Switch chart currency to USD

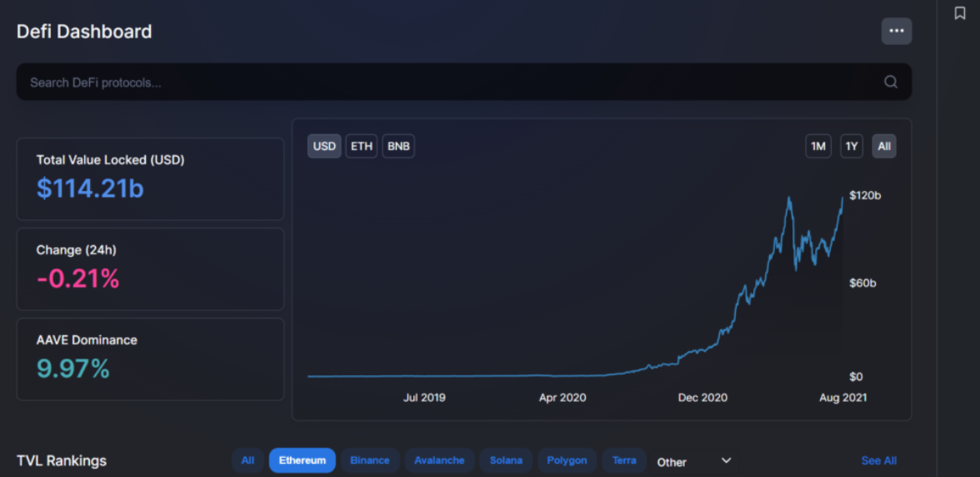pyautogui.click(x=324, y=146)
